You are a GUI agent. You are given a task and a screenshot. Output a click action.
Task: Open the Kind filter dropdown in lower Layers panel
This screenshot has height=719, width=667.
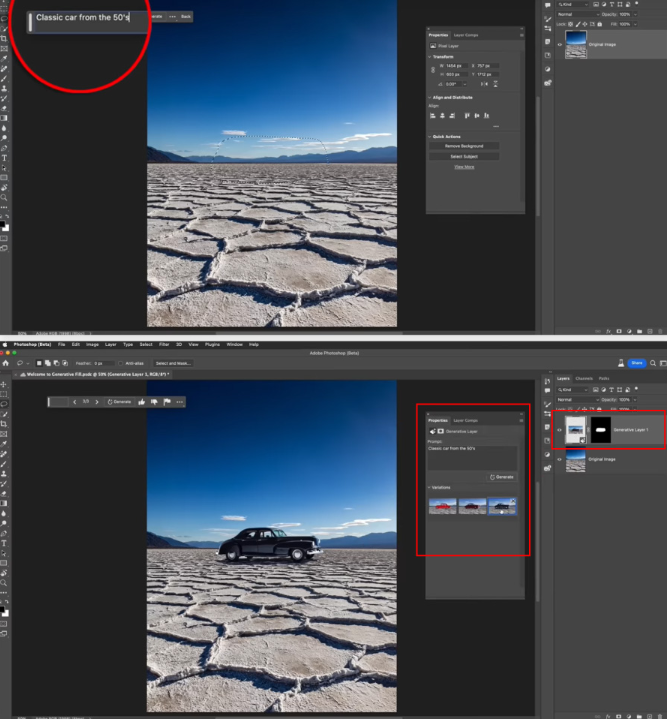click(x=573, y=390)
